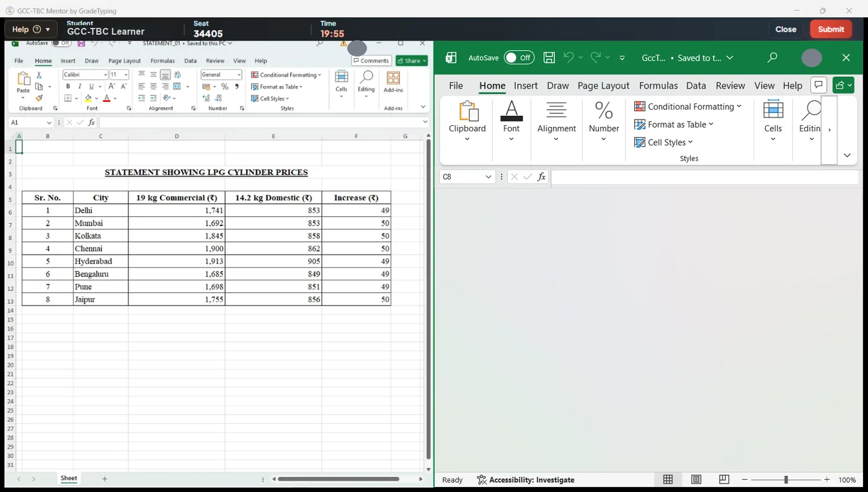
Task: Click the Save icon in right Excel window
Action: coord(549,58)
